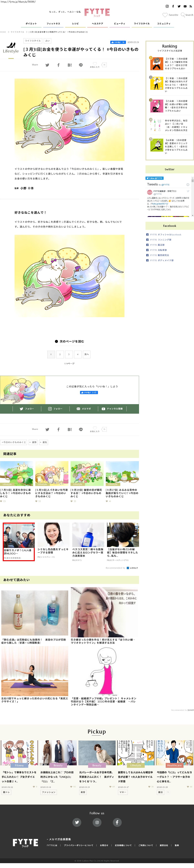This screenshot has height=868, width=194.
Task: Open ビューティ navigation tab
Action: coord(119,24)
